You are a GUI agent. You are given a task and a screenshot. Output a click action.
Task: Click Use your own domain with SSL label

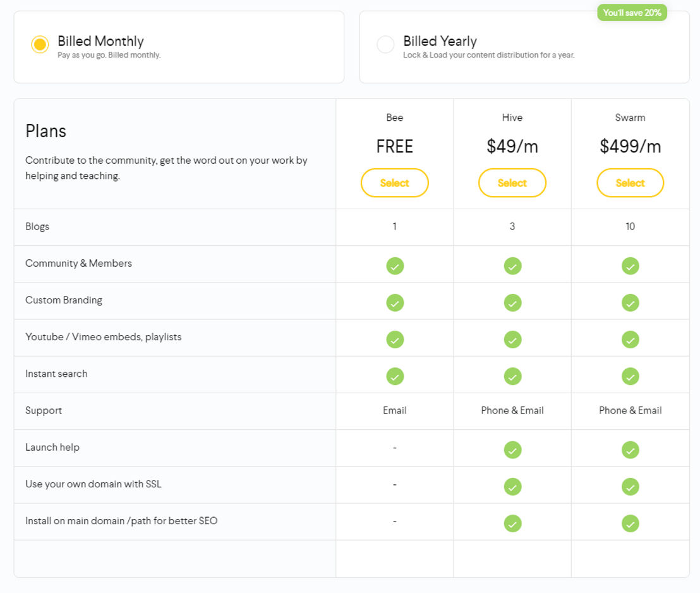[94, 484]
